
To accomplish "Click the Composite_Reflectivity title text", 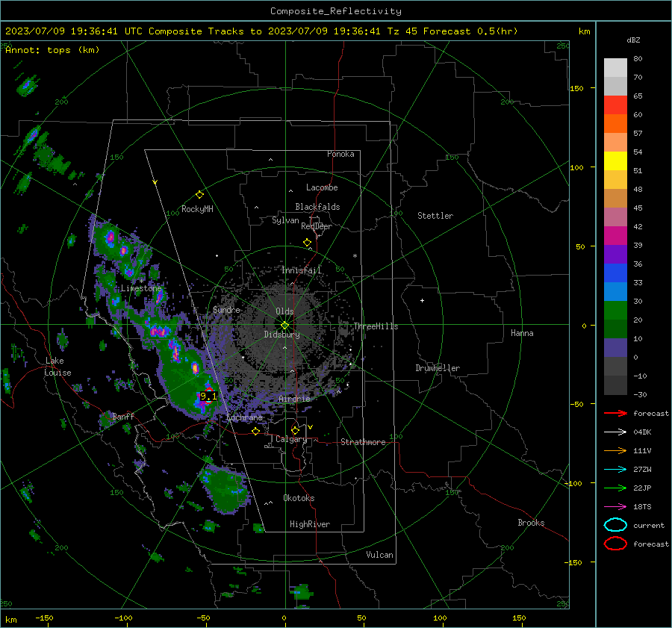I will [336, 11].
